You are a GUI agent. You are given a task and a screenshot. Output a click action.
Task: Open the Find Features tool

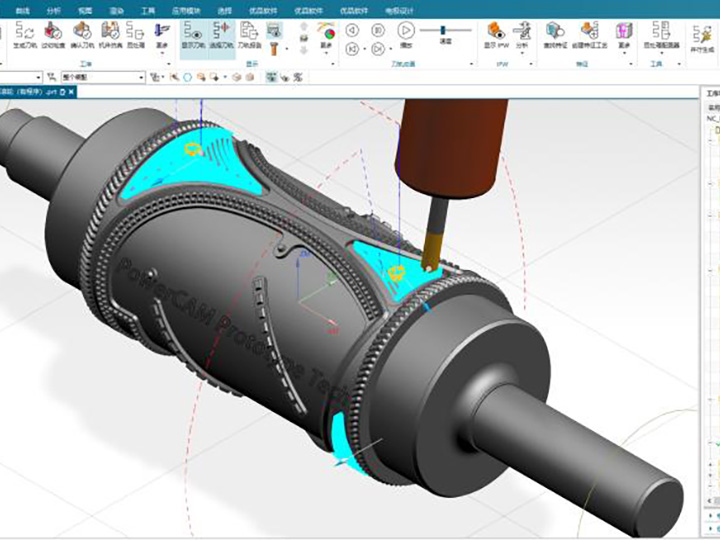coord(555,35)
